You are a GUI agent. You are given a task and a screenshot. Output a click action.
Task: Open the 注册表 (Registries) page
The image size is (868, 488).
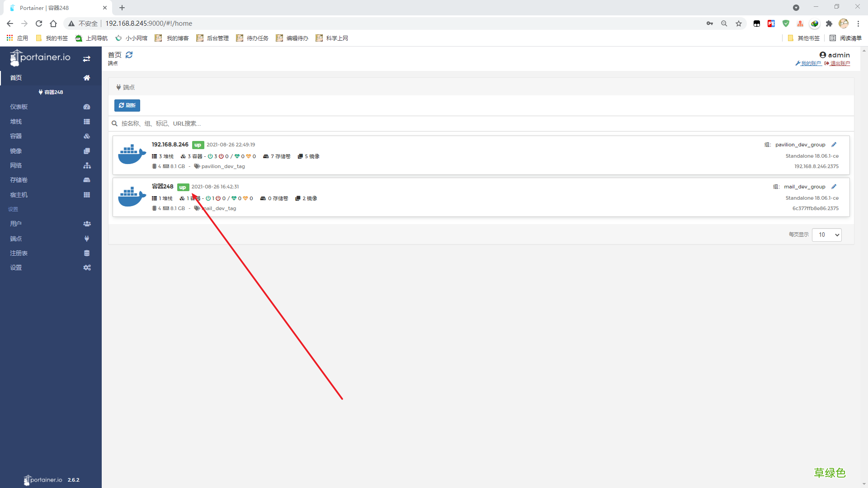[x=18, y=253]
